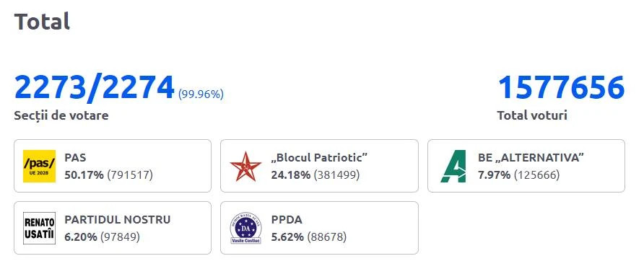Screen dimensions: 644x274
Task: Click Blocul Patriotic 24.18% vote share text
Action: click(291, 175)
